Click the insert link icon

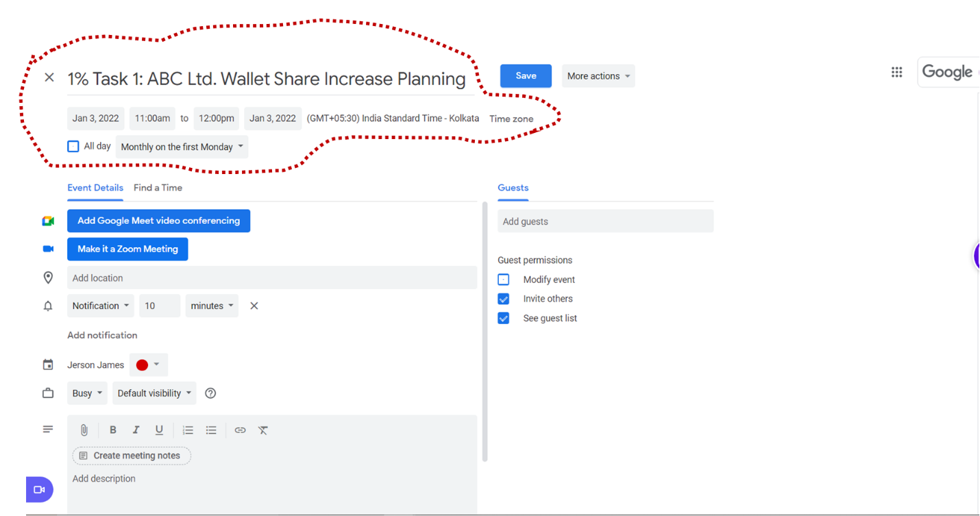pos(240,430)
